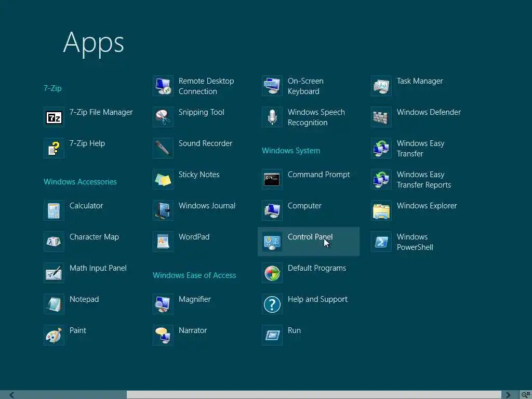The height and width of the screenshot is (399, 532).
Task: Open the Task Manager icon
Action: click(x=381, y=86)
